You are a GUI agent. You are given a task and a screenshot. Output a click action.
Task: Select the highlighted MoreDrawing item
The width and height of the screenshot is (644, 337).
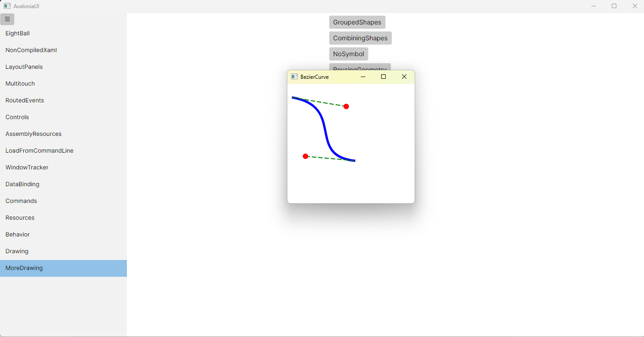tap(63, 268)
